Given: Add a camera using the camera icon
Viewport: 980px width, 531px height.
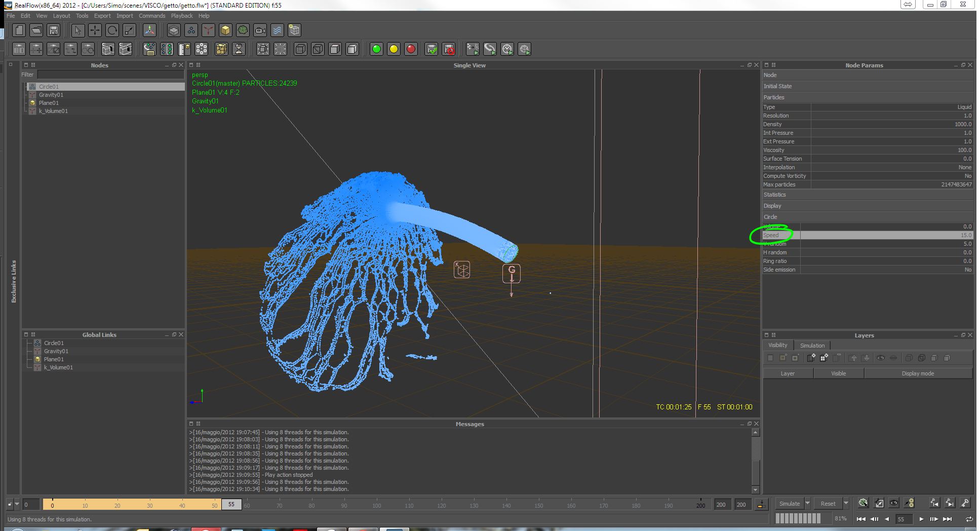Looking at the screenshot, I should tap(260, 30).
